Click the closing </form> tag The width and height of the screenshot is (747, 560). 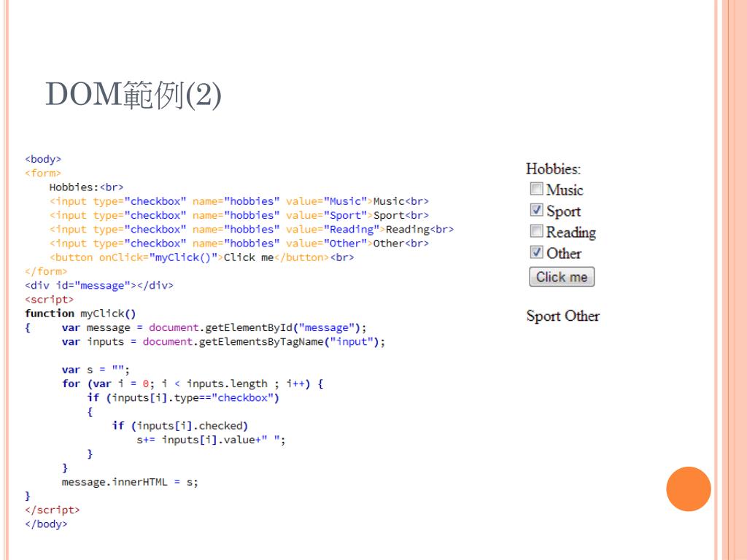46,271
